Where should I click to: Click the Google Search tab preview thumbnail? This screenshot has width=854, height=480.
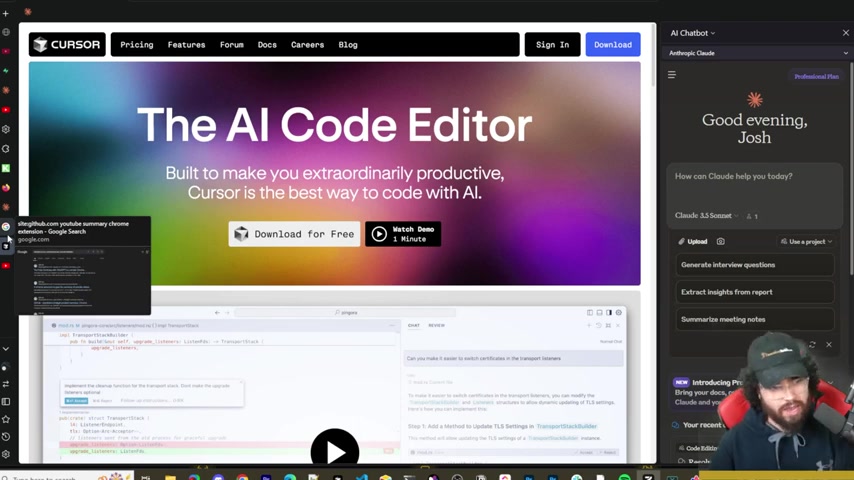pos(83,281)
